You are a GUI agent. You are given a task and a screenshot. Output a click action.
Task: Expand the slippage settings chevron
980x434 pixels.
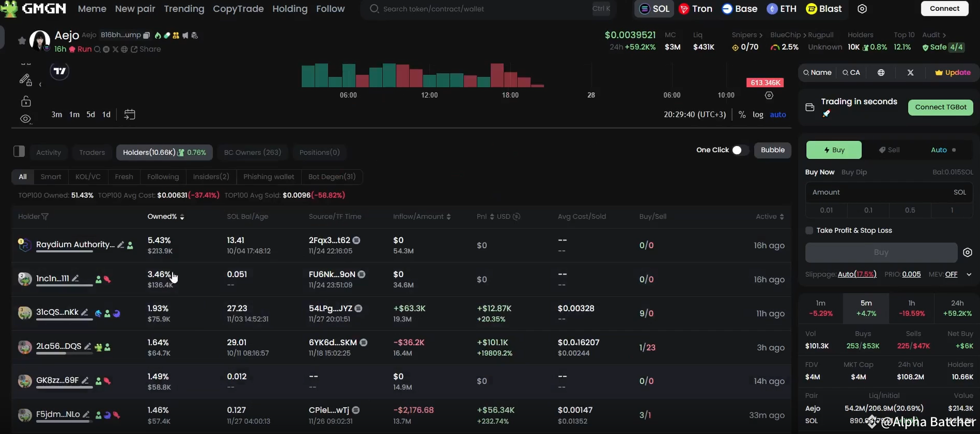pos(969,275)
